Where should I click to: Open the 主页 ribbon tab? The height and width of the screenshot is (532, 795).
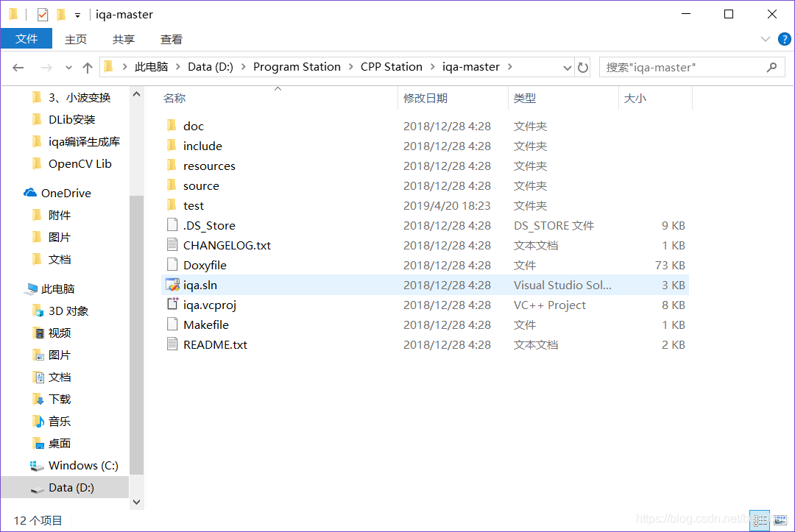[76, 39]
